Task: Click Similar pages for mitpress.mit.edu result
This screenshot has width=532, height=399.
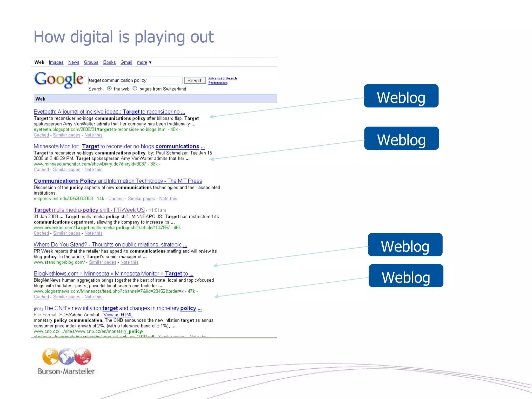Action: (141, 199)
